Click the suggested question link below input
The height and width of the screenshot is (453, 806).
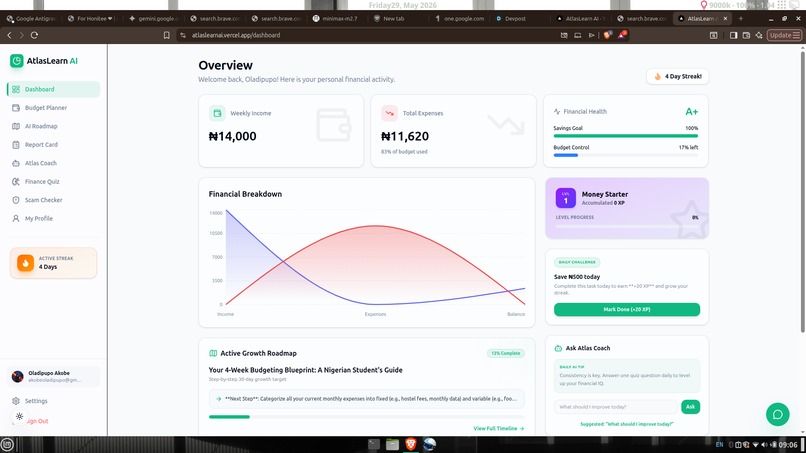pyautogui.click(x=627, y=424)
